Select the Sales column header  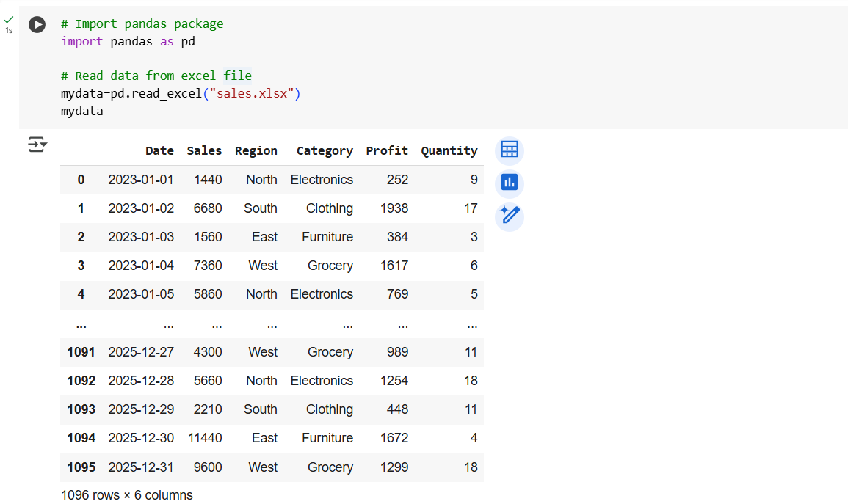[204, 150]
